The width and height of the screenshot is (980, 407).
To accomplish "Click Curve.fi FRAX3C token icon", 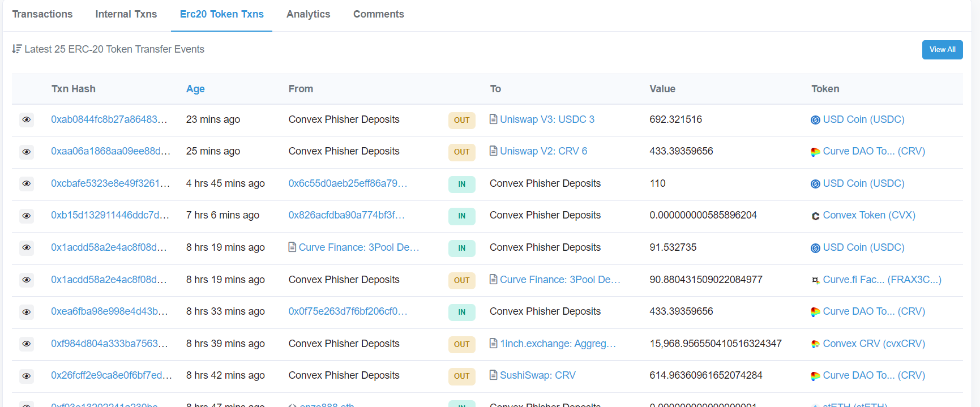I will 815,280.
